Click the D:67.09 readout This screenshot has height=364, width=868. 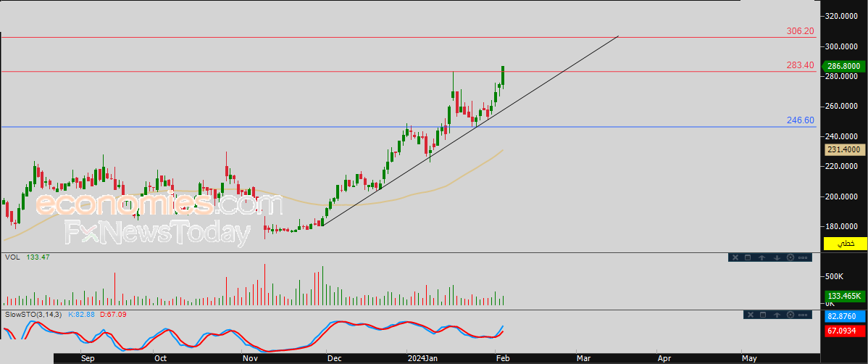[x=113, y=314]
